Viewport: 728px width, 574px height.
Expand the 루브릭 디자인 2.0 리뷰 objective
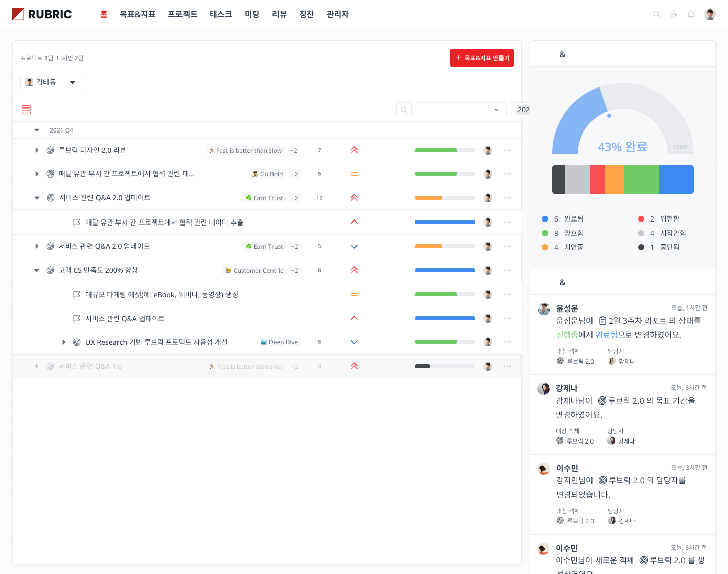[x=37, y=150]
